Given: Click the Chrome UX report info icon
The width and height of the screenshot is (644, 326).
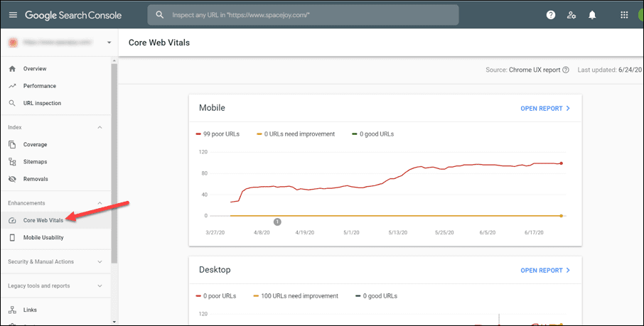Looking at the screenshot, I should pyautogui.click(x=566, y=70).
